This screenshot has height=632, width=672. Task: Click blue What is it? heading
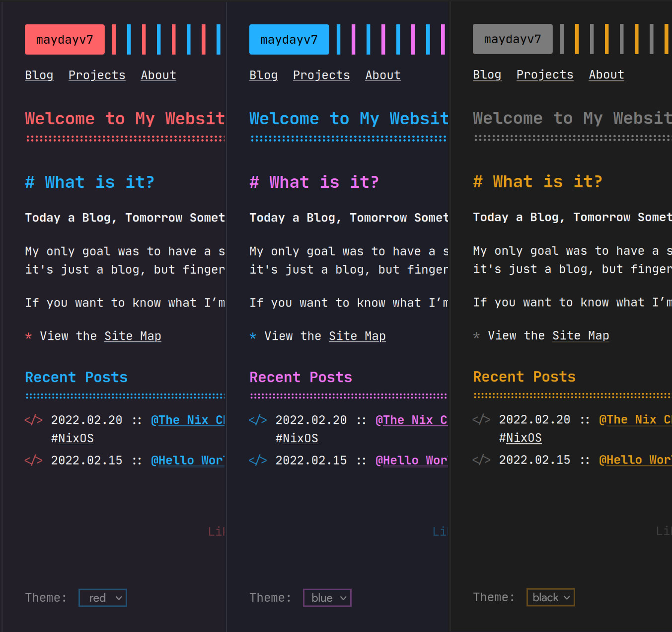(90, 182)
